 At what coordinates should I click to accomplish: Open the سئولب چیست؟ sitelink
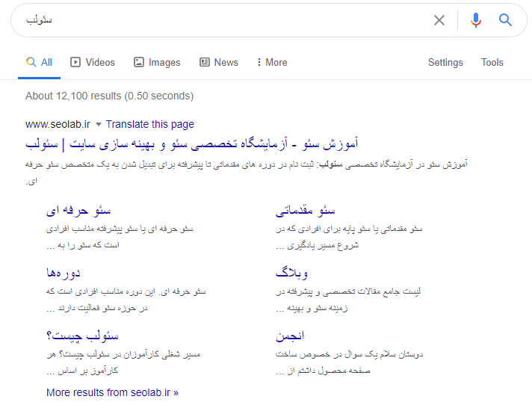tap(82, 336)
